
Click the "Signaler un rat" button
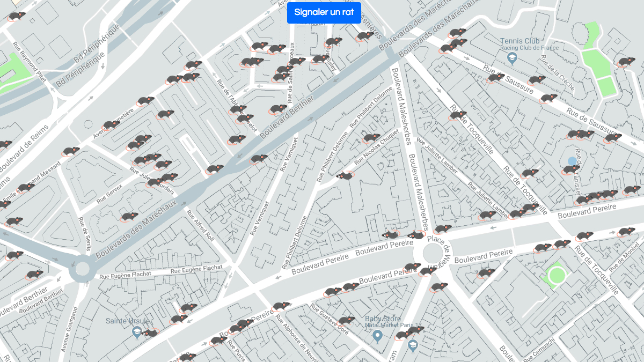(324, 12)
